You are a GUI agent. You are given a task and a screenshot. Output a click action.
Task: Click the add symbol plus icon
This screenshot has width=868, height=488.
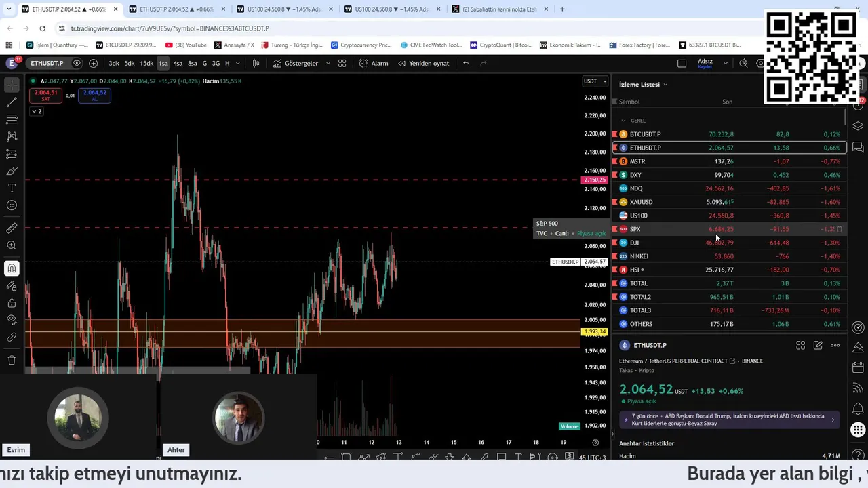(93, 63)
